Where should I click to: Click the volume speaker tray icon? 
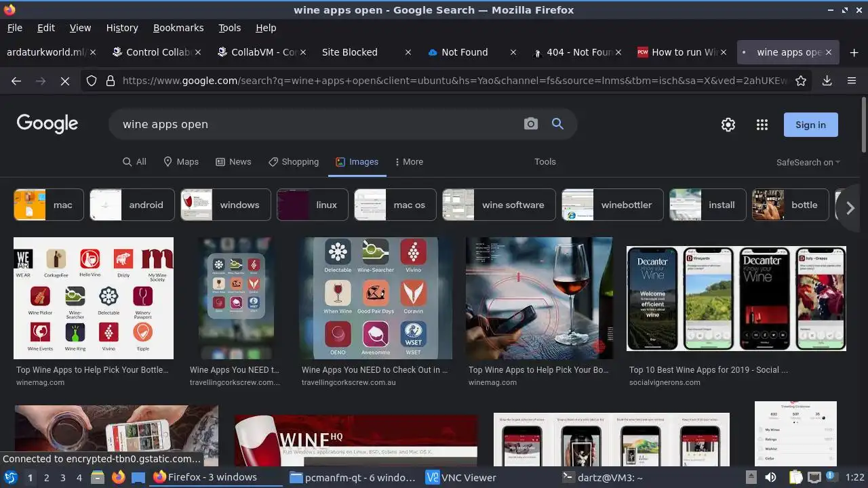tap(770, 477)
